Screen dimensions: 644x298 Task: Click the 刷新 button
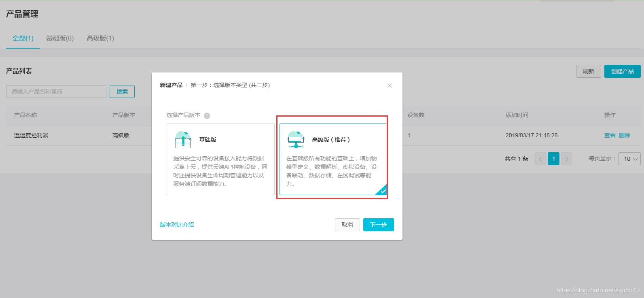[x=589, y=71]
